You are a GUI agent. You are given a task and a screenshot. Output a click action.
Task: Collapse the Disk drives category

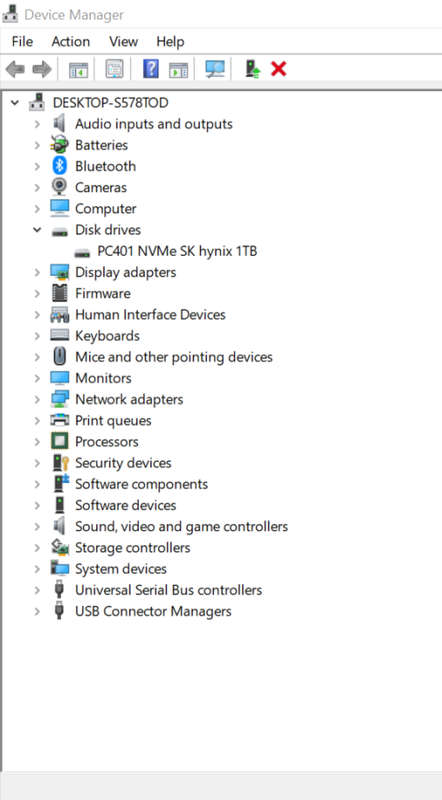tap(37, 230)
